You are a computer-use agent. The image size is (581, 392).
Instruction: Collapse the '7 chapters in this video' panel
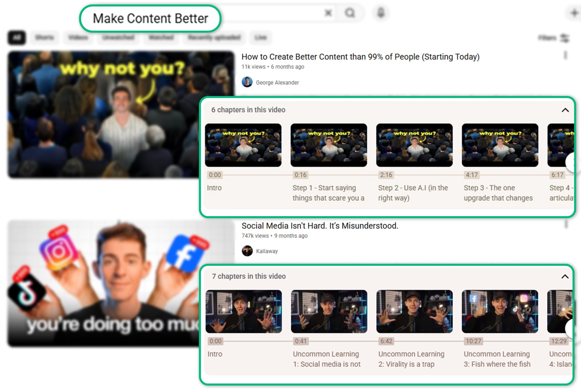(565, 276)
